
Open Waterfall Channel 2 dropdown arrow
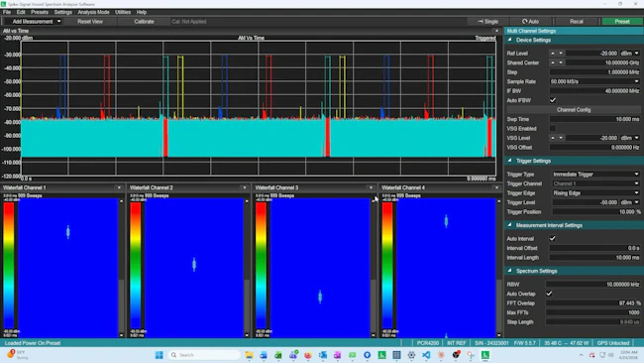(245, 187)
